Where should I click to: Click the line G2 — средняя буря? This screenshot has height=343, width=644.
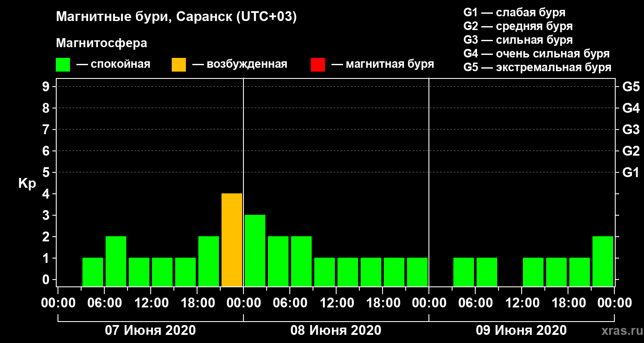[518, 26]
